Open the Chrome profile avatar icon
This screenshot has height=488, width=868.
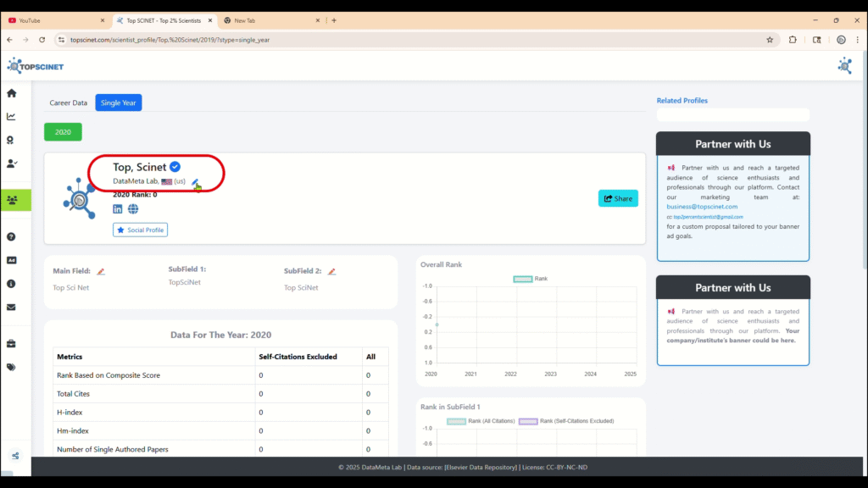[x=841, y=40]
